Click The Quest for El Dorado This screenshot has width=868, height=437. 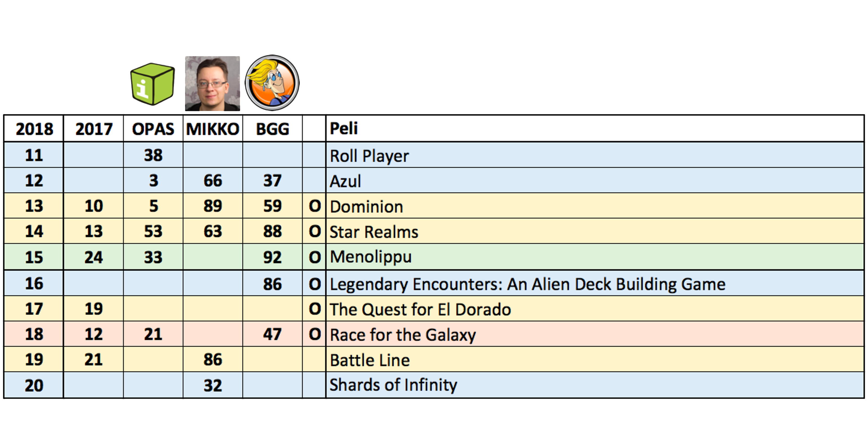(420, 309)
